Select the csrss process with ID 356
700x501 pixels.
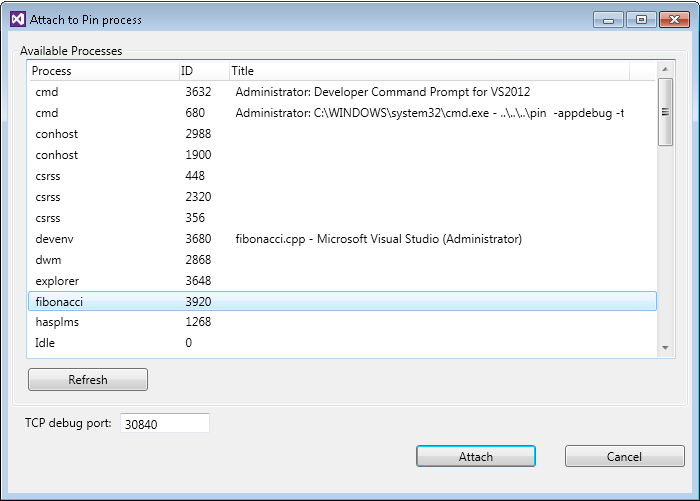(x=342, y=218)
